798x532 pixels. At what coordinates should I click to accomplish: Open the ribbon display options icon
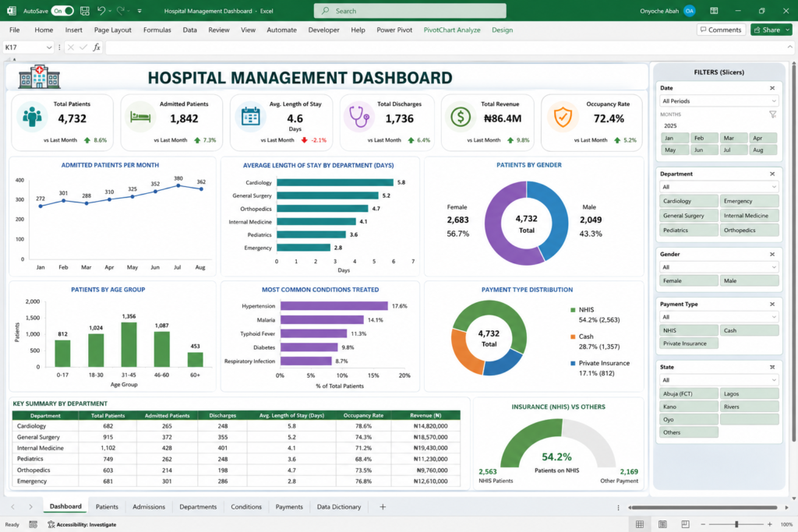pos(714,11)
